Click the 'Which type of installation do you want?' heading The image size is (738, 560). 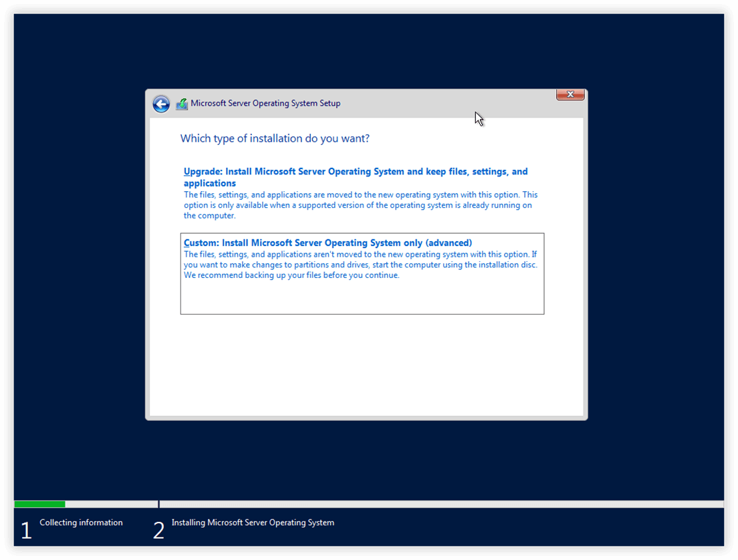click(x=275, y=138)
